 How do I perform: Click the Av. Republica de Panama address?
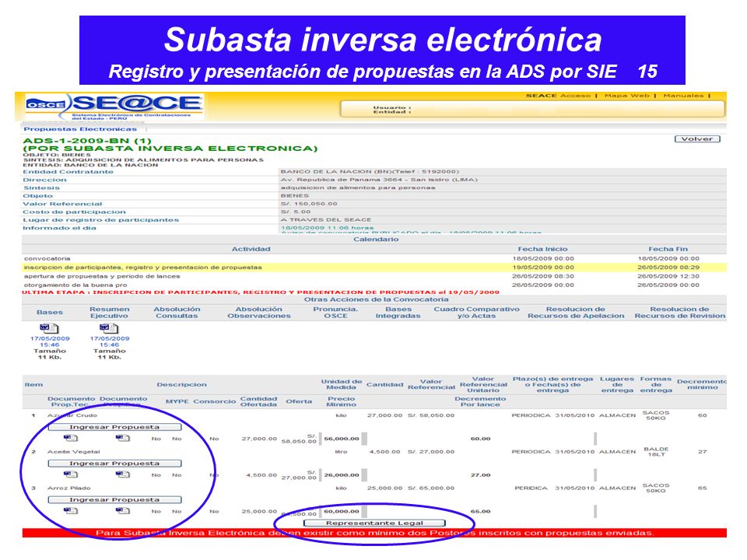tap(379, 180)
